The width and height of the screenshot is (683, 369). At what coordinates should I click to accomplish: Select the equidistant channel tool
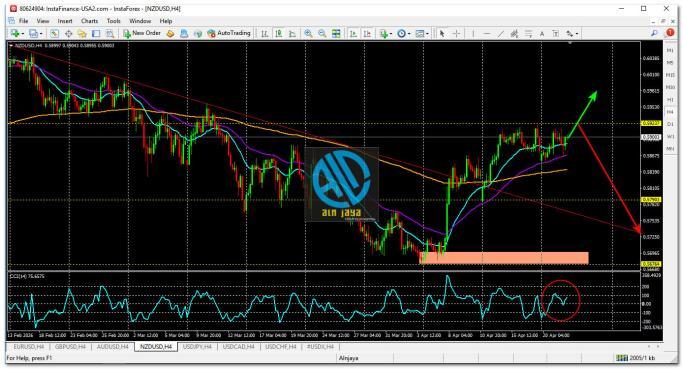514,34
